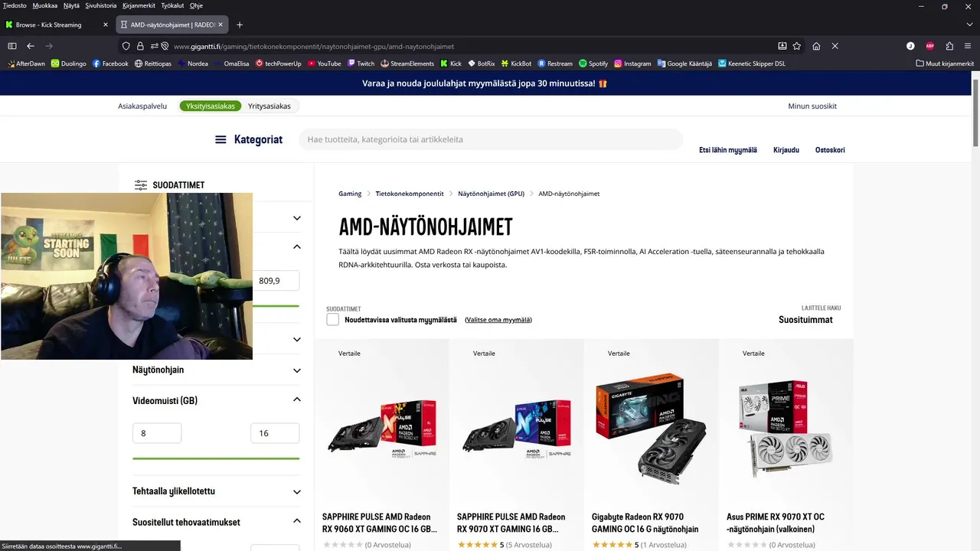Expand the Näytönohjain filter section

216,370
